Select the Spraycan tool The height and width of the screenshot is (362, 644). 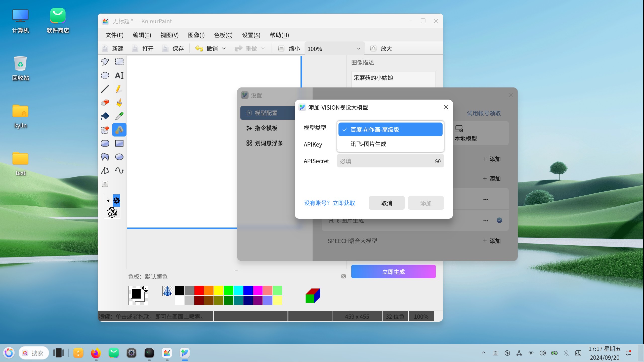119,130
